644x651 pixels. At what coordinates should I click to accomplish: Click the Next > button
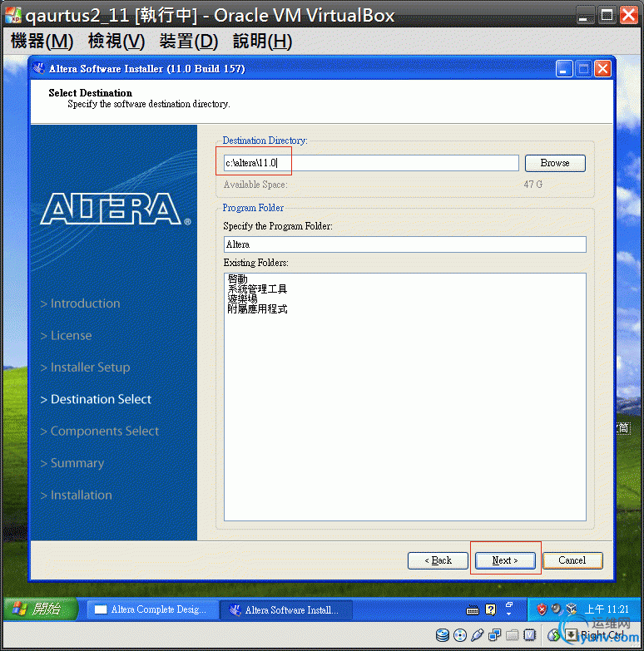click(x=505, y=560)
